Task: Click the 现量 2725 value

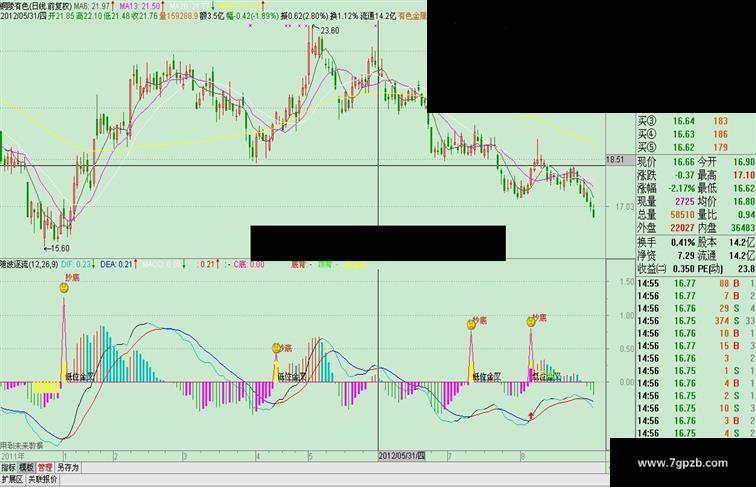Action: click(x=685, y=201)
